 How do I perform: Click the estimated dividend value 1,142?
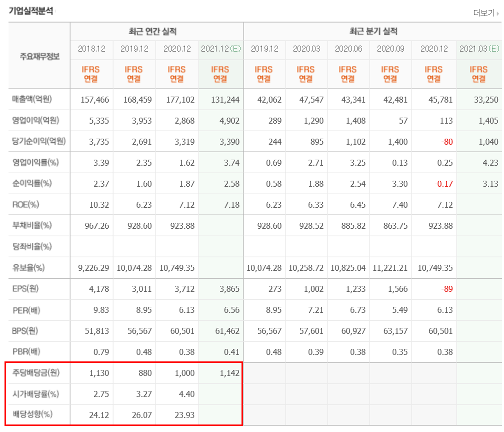pos(229,373)
